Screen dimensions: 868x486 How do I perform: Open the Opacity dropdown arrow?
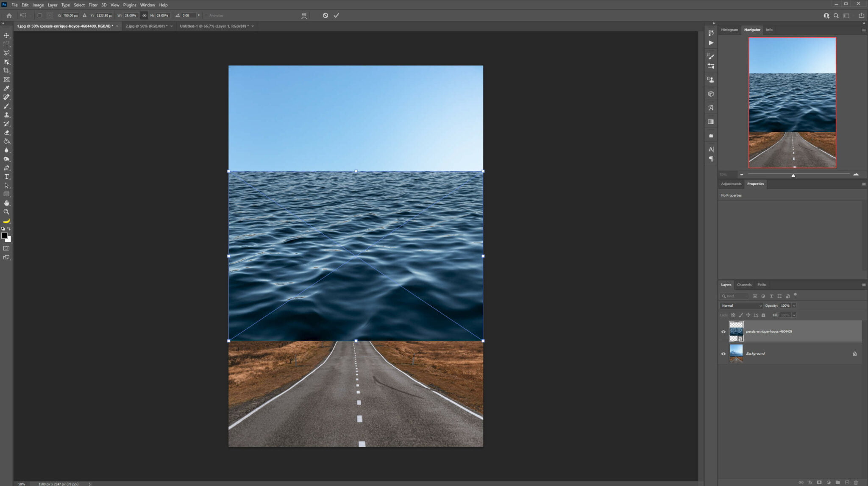click(794, 305)
